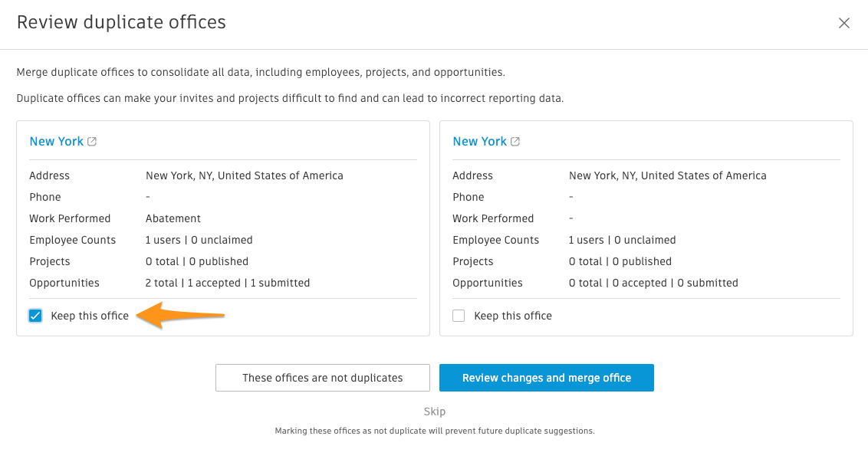Close the Review duplicate offices dialog

tap(843, 23)
